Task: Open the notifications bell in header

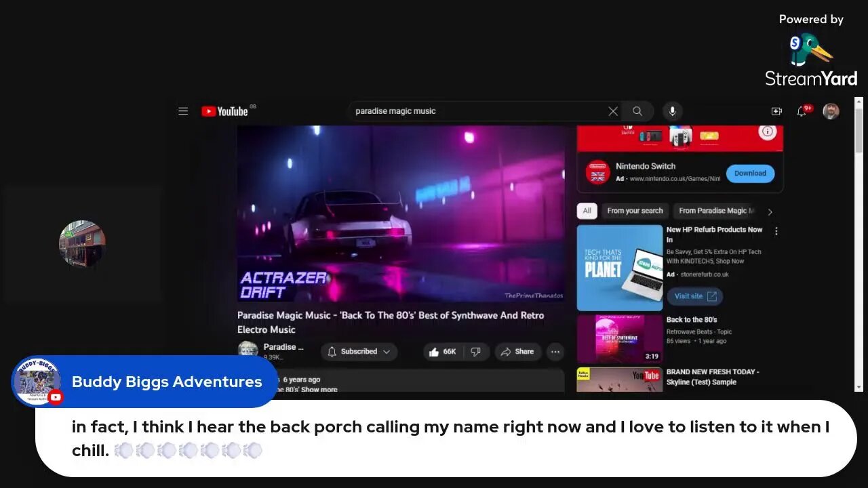Action: [802, 111]
